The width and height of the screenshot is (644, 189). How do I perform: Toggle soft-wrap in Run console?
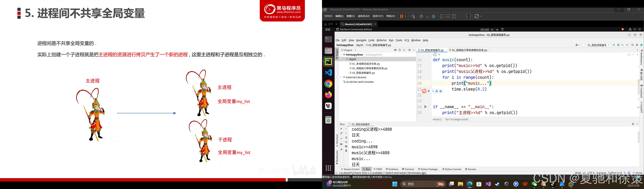pyautogui.click(x=346, y=138)
